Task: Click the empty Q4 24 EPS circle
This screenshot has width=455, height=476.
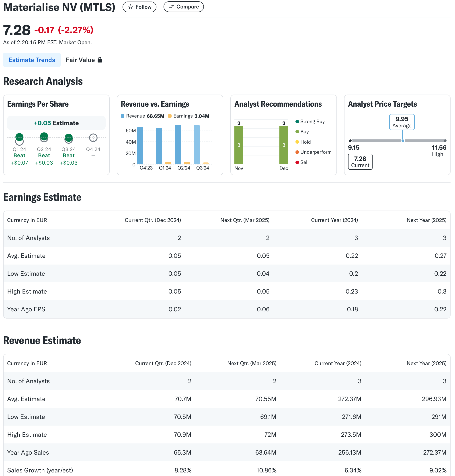Action: click(93, 138)
